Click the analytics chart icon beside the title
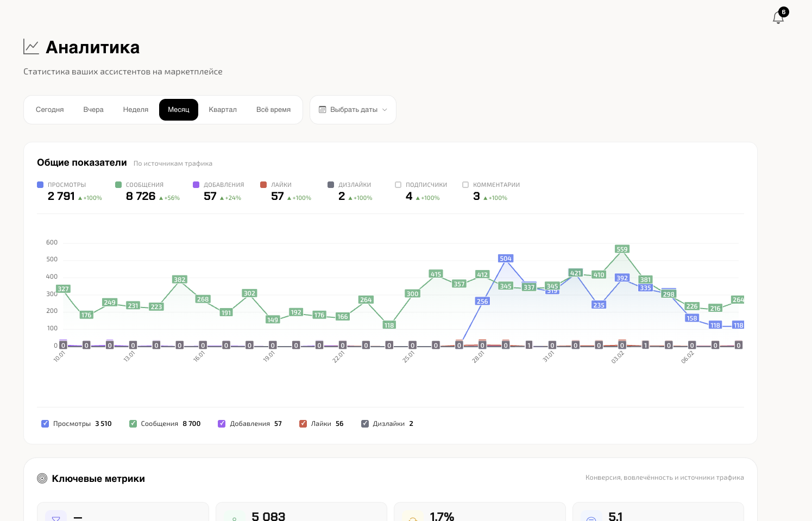812x521 pixels. tap(31, 47)
